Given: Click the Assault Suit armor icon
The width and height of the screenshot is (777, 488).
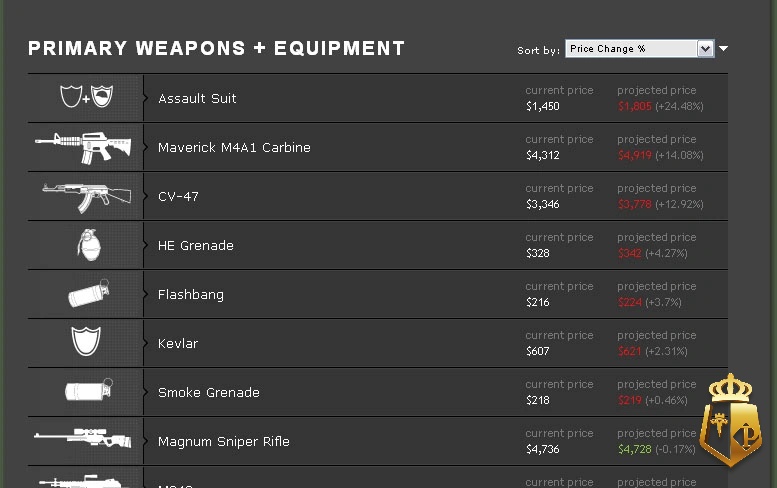Looking at the screenshot, I should 87,96.
